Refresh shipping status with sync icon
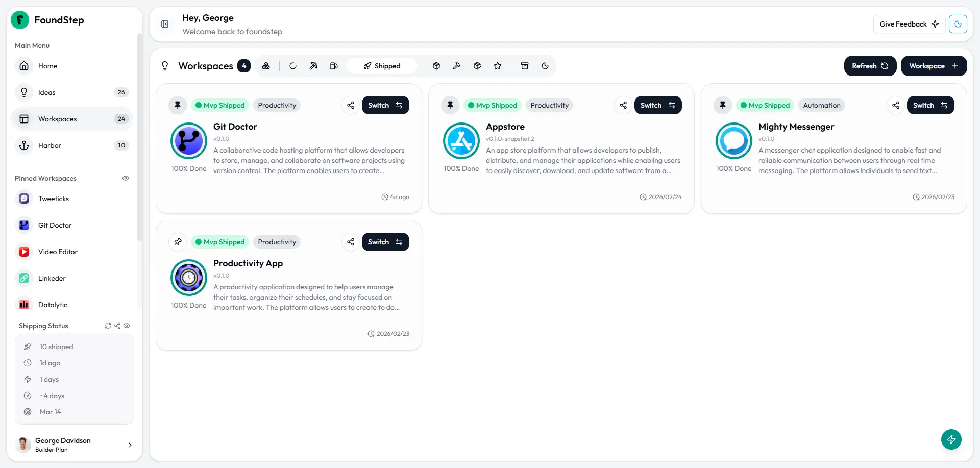 pos(108,326)
